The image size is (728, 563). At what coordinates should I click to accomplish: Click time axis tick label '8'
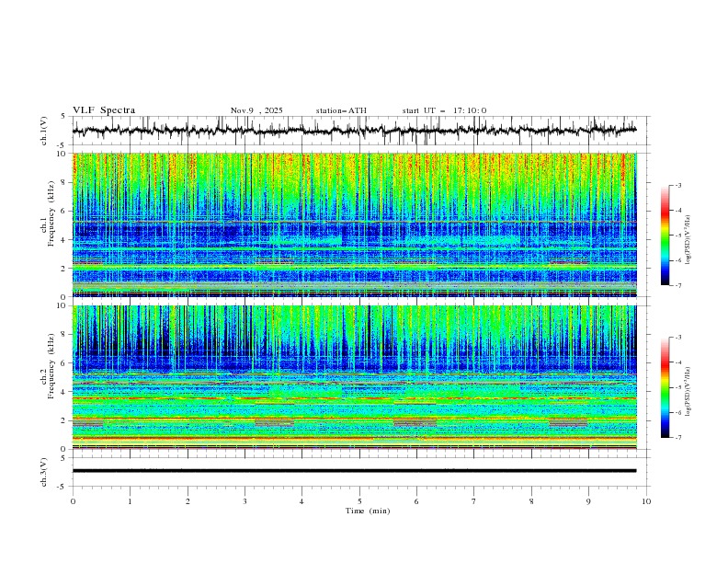(x=531, y=501)
